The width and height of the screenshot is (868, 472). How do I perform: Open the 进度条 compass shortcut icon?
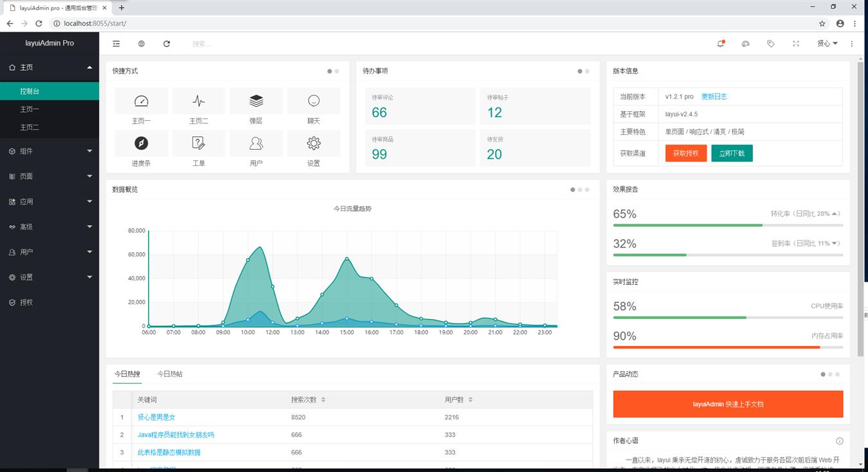click(x=141, y=143)
